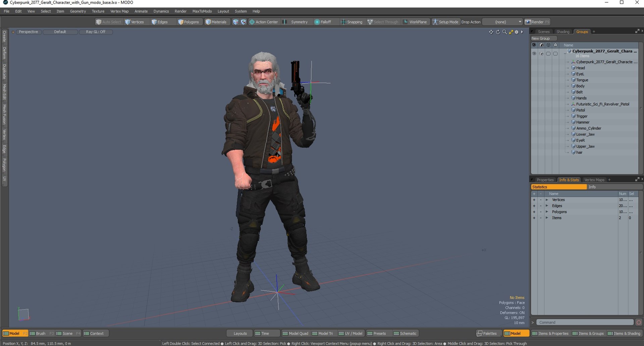Click the plus for Vertices statistics row
The height and width of the screenshot is (346, 644).
click(x=534, y=200)
